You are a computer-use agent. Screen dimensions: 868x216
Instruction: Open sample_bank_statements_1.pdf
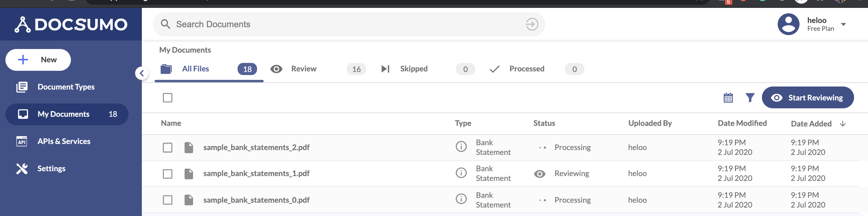pos(256,174)
